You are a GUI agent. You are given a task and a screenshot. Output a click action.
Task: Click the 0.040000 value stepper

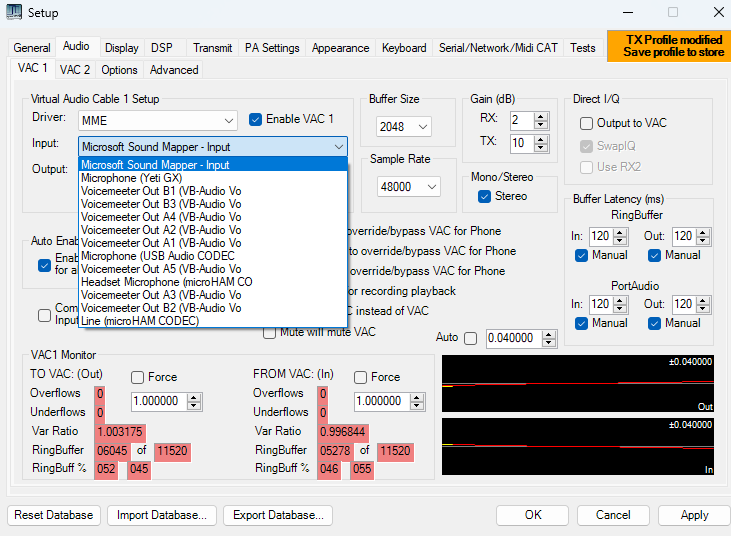(549, 338)
